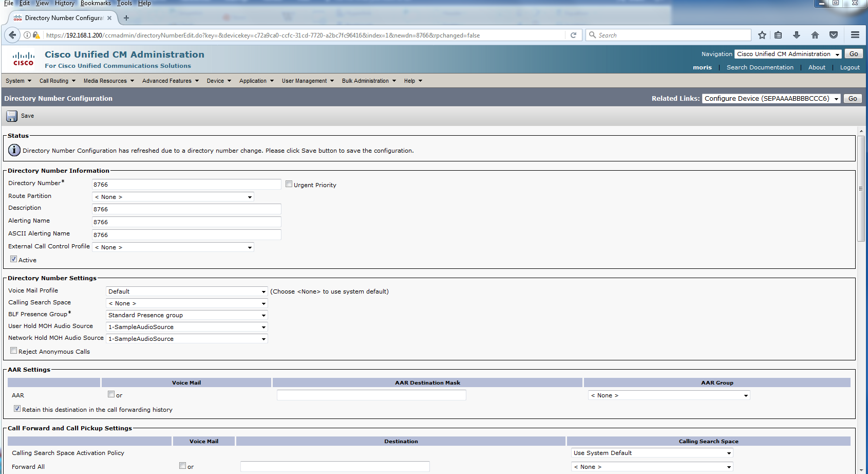Open the External Call Control Profile dropdown
The image size is (868, 474).
pos(173,247)
